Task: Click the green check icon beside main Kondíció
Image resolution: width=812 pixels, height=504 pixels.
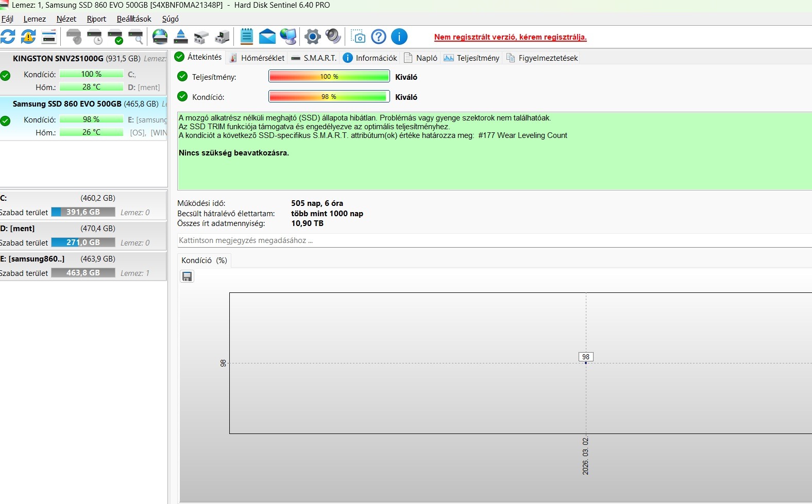Action: click(x=182, y=96)
